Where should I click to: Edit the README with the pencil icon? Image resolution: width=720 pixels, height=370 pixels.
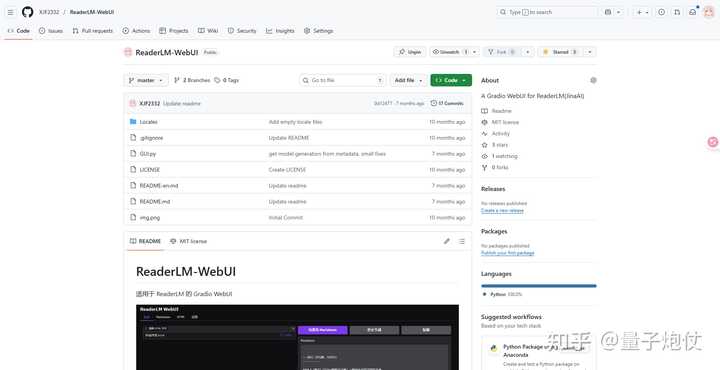click(447, 241)
